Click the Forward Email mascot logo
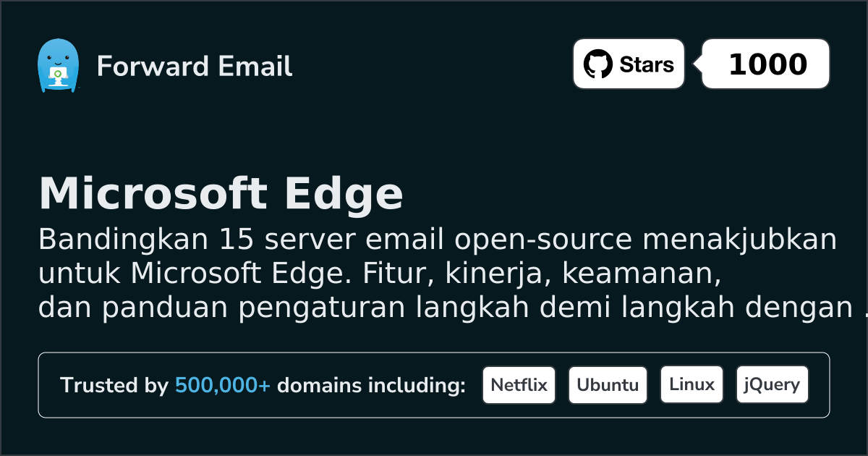Image resolution: width=868 pixels, height=456 pixels. tap(59, 64)
